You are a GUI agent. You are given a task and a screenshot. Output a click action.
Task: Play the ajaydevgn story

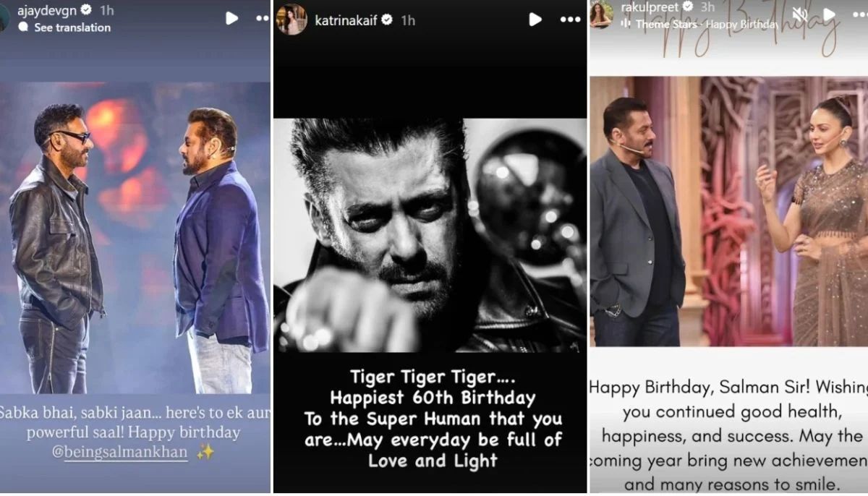(x=231, y=18)
